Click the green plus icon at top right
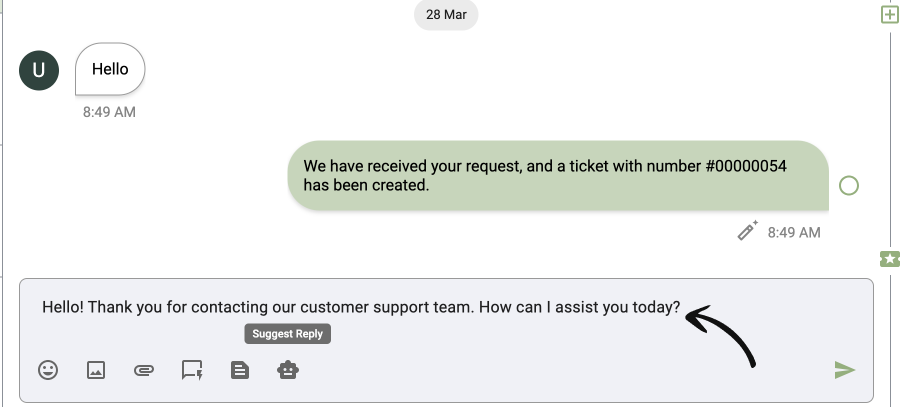This screenshot has width=907, height=407. (x=890, y=15)
